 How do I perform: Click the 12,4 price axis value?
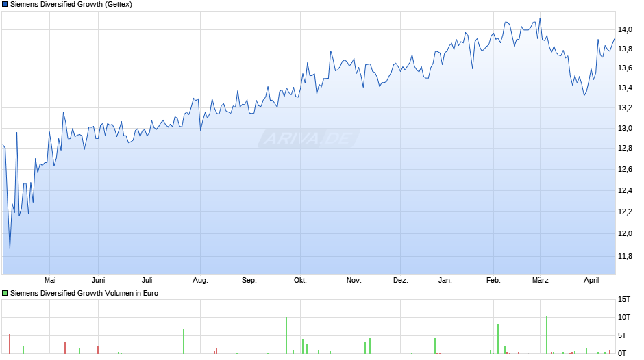pyautogui.click(x=625, y=190)
